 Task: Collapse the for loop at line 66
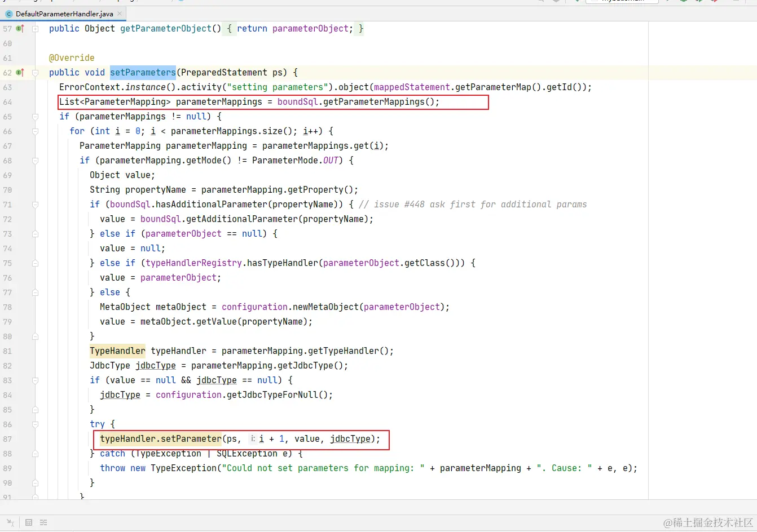pyautogui.click(x=36, y=131)
